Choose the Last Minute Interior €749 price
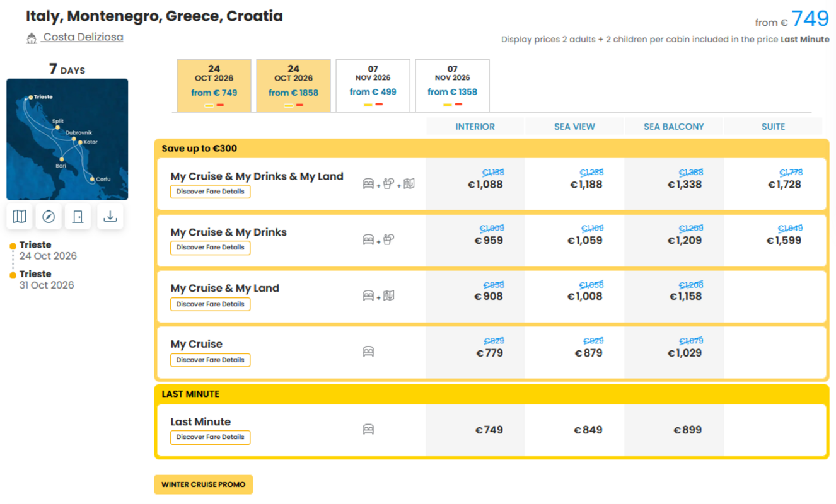The height and width of the screenshot is (504, 836). pyautogui.click(x=489, y=430)
